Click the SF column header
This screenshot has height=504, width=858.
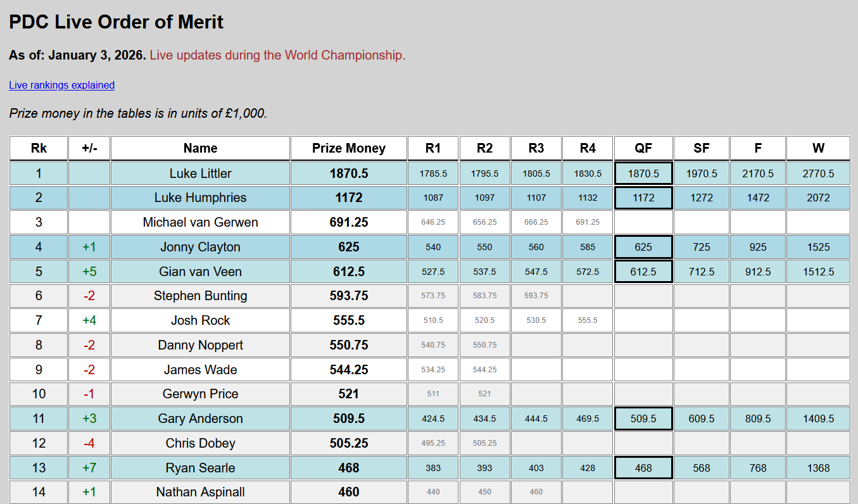pos(701,148)
